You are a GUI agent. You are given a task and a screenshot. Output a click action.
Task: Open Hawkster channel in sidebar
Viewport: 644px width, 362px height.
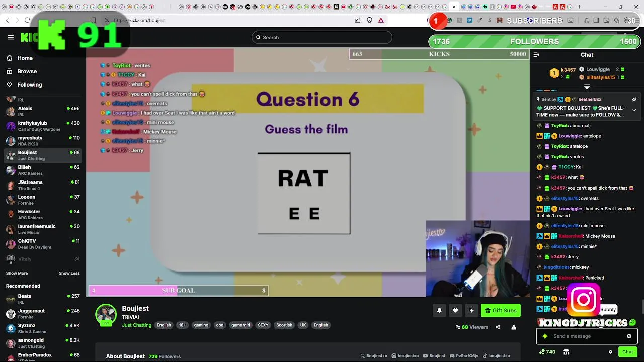coord(43,214)
